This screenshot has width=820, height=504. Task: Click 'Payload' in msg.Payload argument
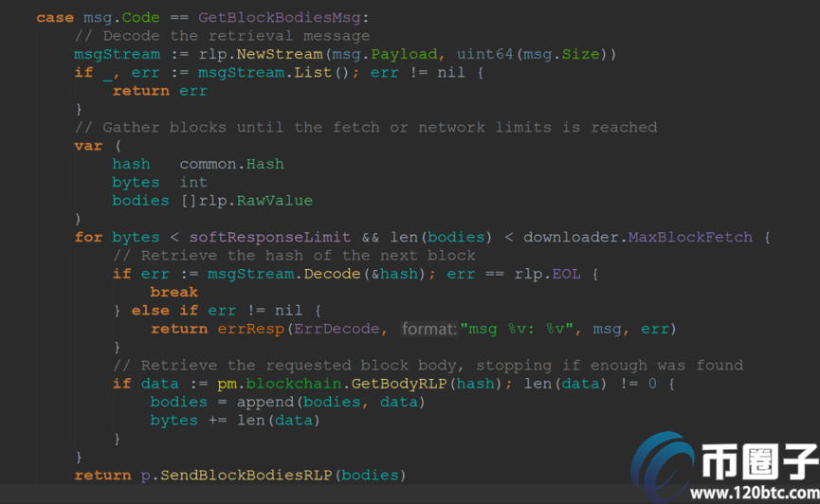coord(404,54)
